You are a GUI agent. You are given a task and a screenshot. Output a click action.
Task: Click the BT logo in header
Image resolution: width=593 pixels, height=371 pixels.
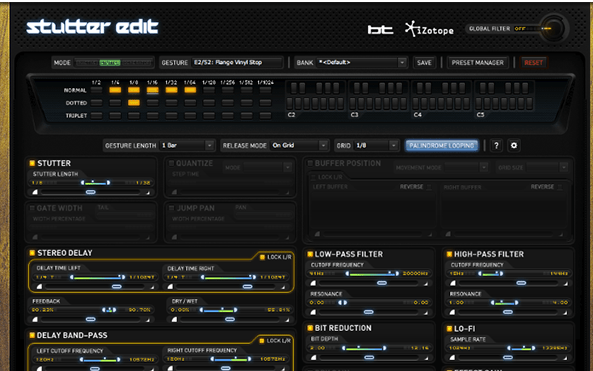380,29
